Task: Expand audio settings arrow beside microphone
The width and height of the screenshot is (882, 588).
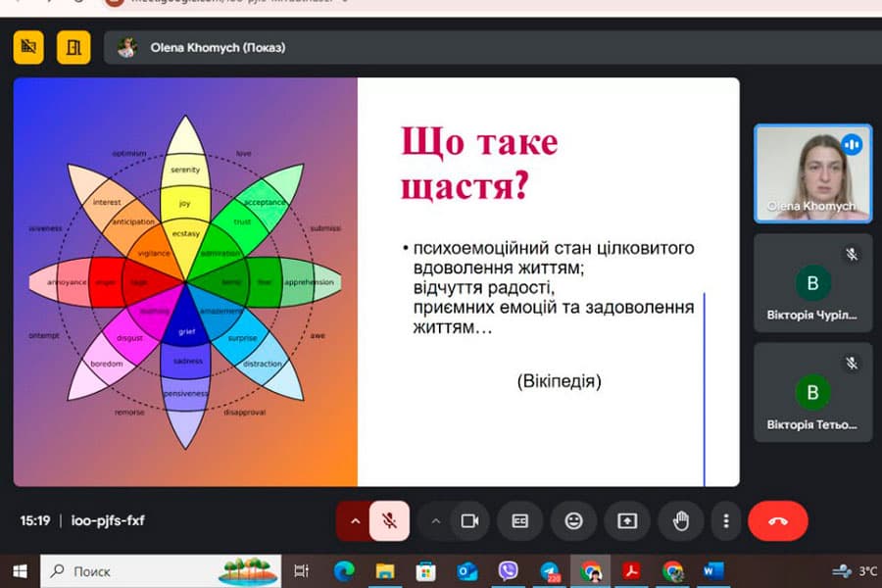Action: (x=353, y=520)
